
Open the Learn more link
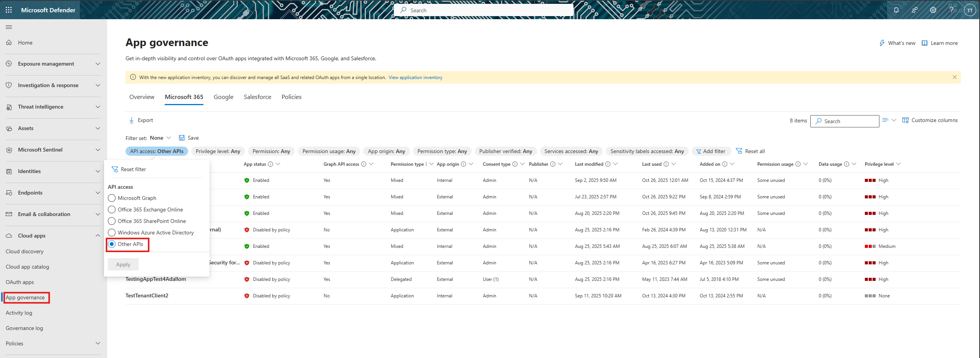click(x=940, y=43)
